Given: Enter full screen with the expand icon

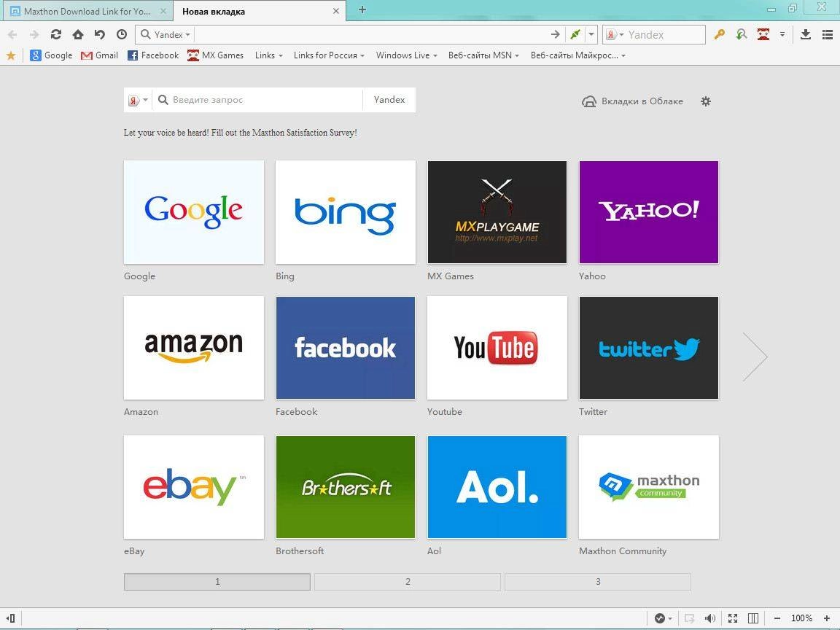Looking at the screenshot, I should (733, 618).
